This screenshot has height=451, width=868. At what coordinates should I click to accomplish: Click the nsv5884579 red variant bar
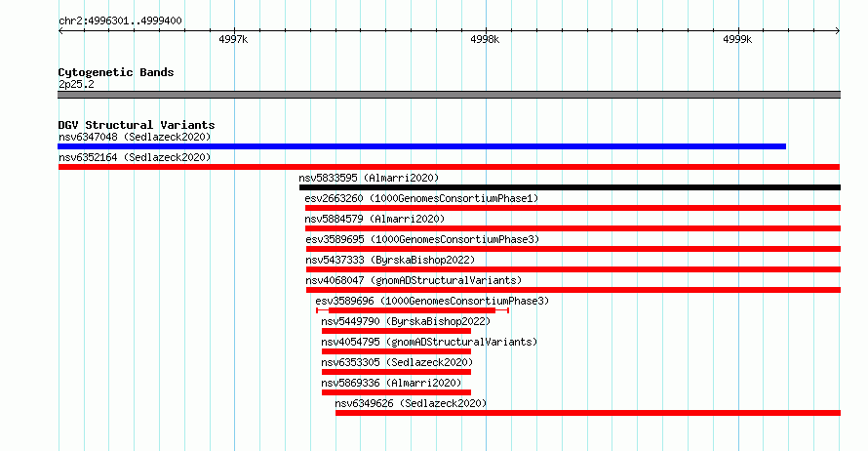[x=572, y=228]
